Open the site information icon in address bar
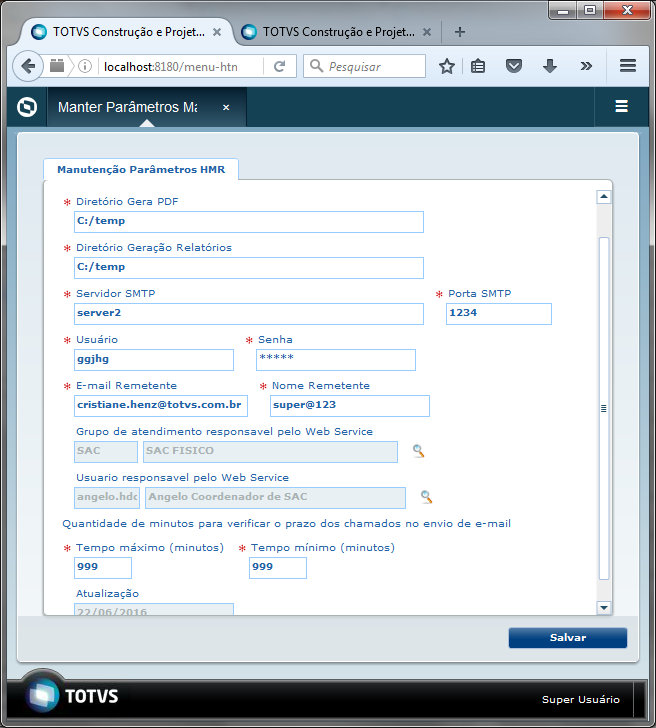Screen dimensions: 656x728 point(84,66)
